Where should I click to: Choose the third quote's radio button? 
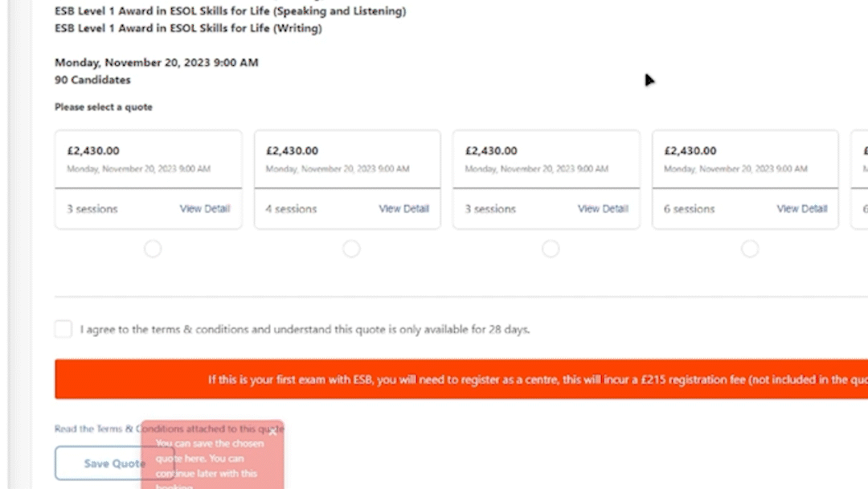click(x=551, y=249)
